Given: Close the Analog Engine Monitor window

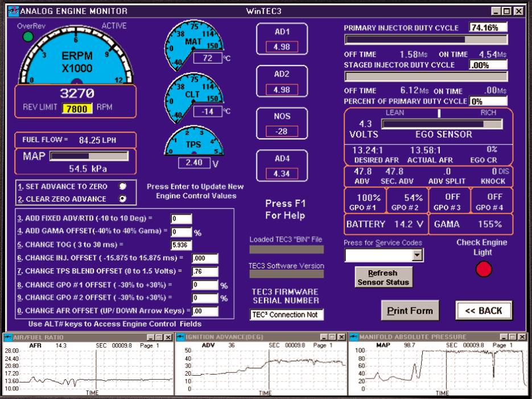Looking at the screenshot, I should tap(519, 11).
